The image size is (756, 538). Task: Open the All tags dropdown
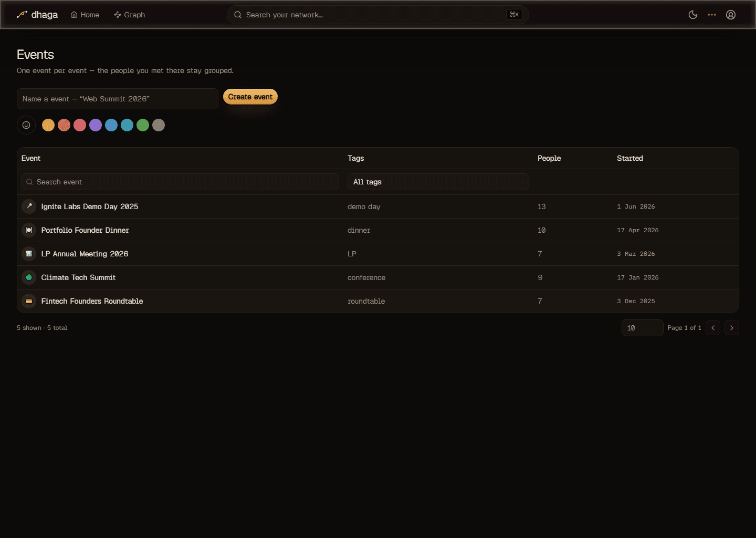[438, 182]
